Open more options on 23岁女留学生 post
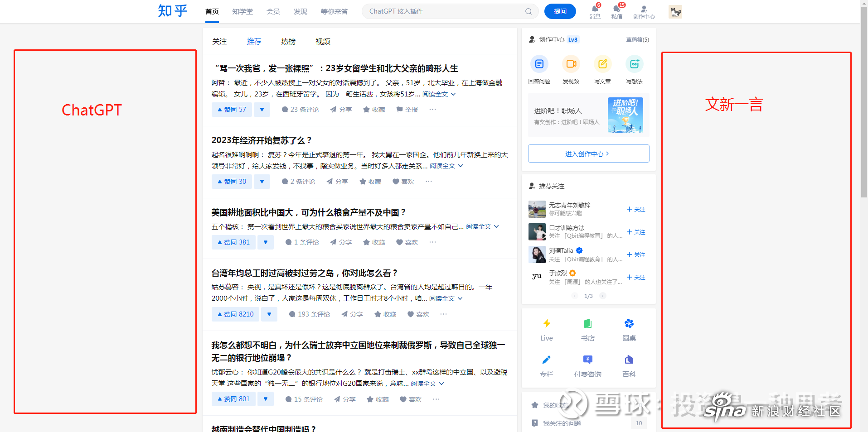 click(433, 110)
